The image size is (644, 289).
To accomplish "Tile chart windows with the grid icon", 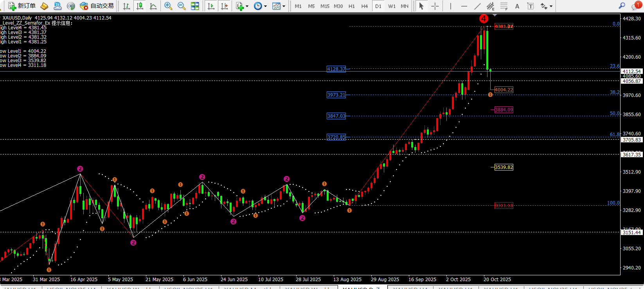I will [195, 6].
